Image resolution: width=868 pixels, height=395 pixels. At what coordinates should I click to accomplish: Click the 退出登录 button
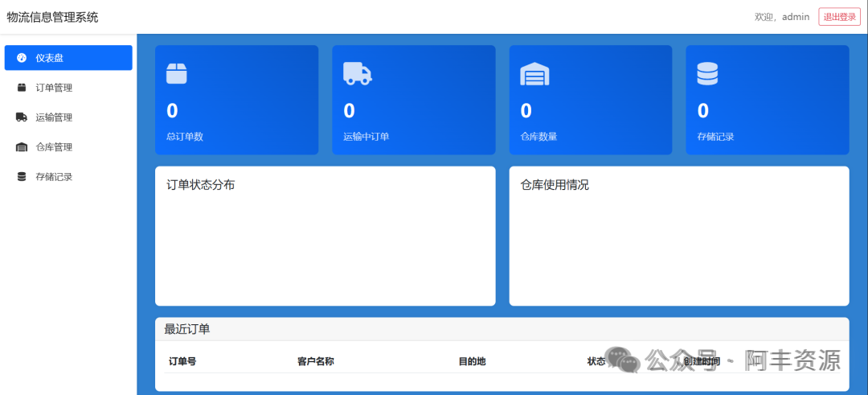click(x=840, y=17)
